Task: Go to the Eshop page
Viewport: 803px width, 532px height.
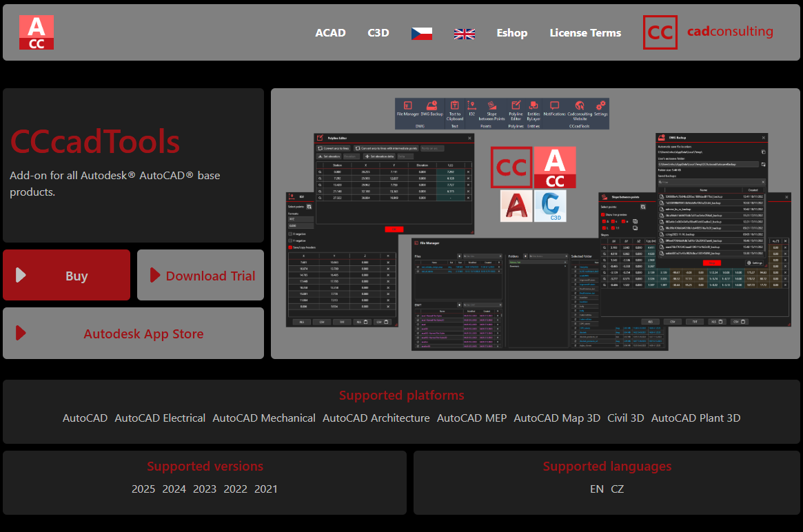Action: pos(512,33)
